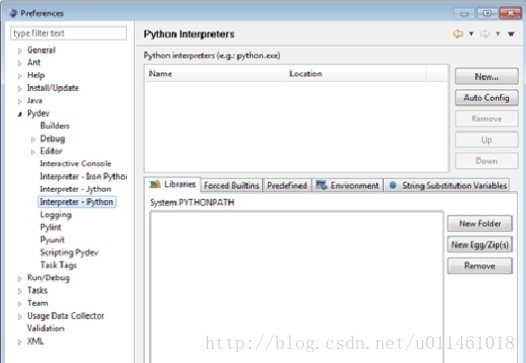The image size is (526, 363).
Task: Open the view menu triangle
Action: [x=511, y=34]
